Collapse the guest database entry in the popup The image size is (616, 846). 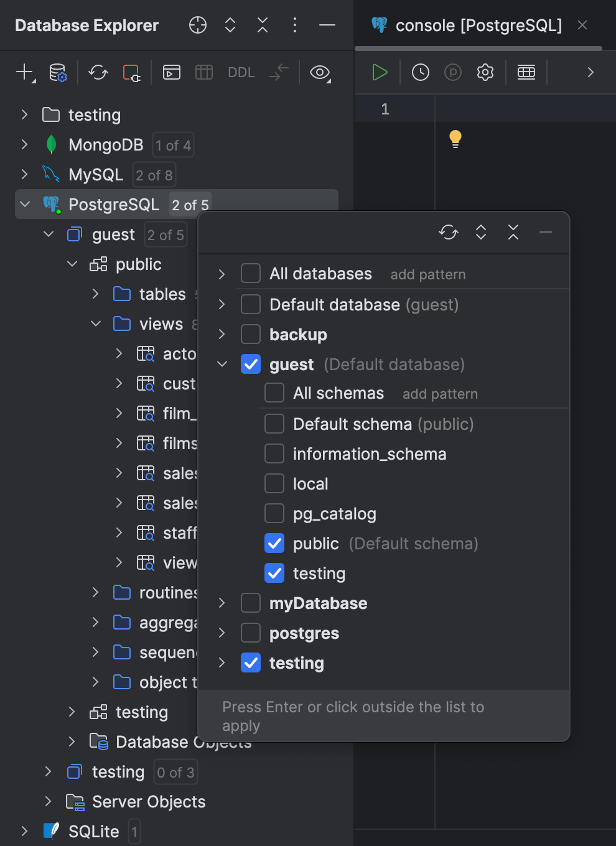coord(222,364)
